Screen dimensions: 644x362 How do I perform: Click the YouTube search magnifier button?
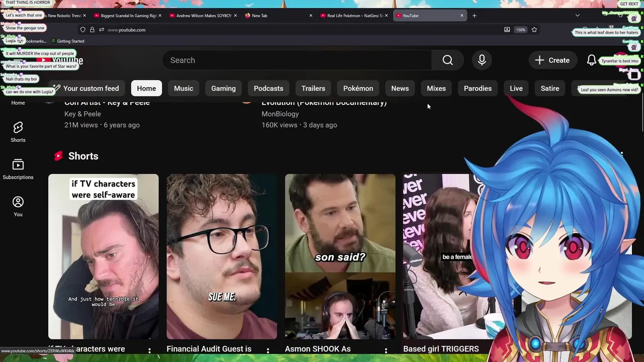coord(448,60)
